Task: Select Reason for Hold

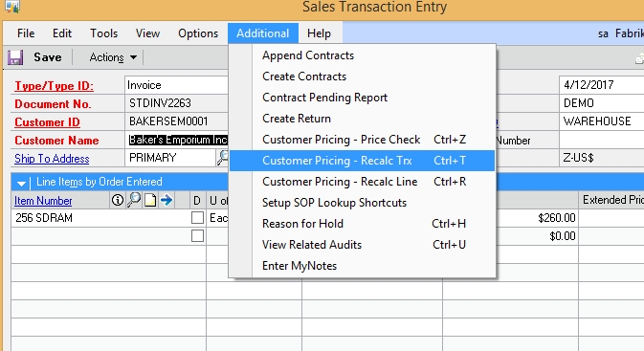Action: pos(363,224)
